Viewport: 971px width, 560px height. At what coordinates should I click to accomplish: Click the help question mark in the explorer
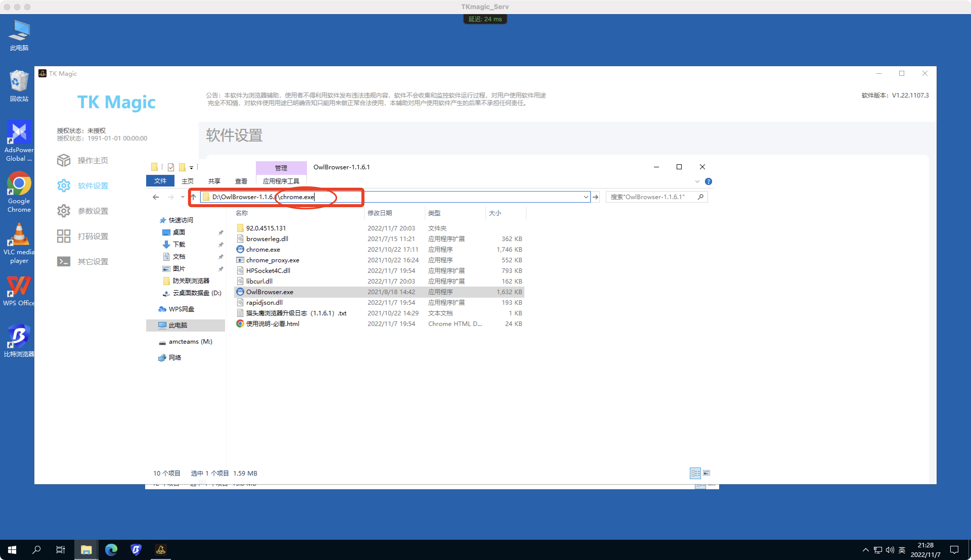[709, 181]
